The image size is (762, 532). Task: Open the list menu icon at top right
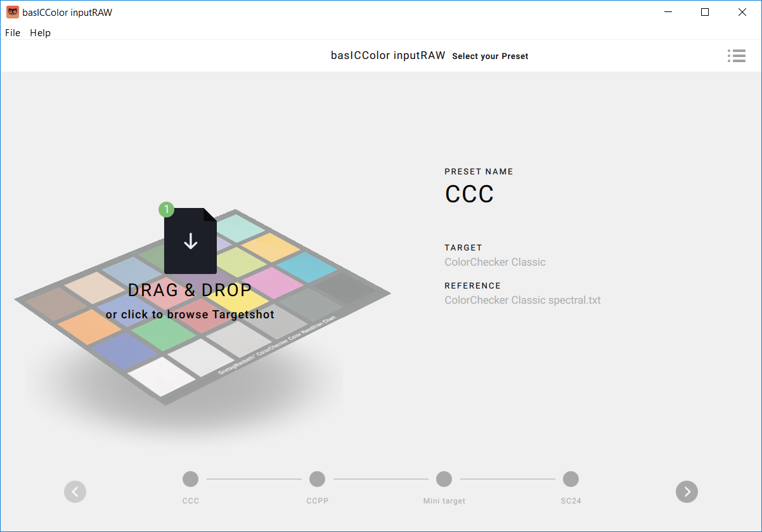pyautogui.click(x=736, y=56)
